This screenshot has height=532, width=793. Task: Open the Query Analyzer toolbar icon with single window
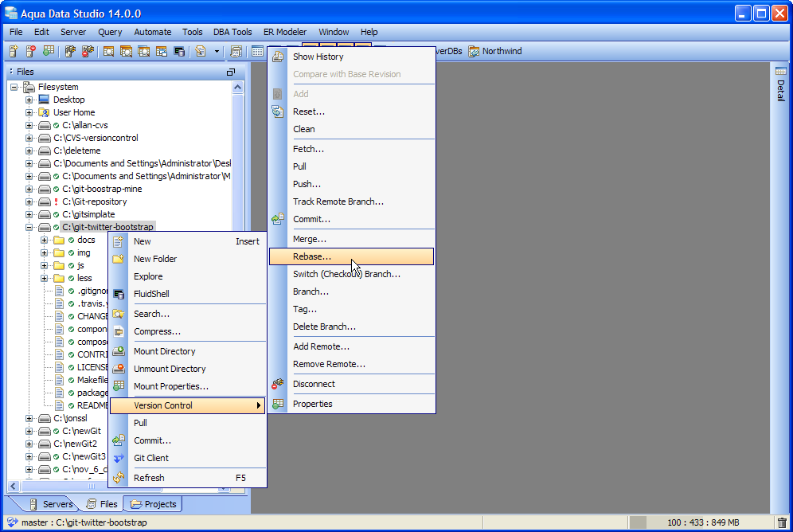(x=108, y=51)
